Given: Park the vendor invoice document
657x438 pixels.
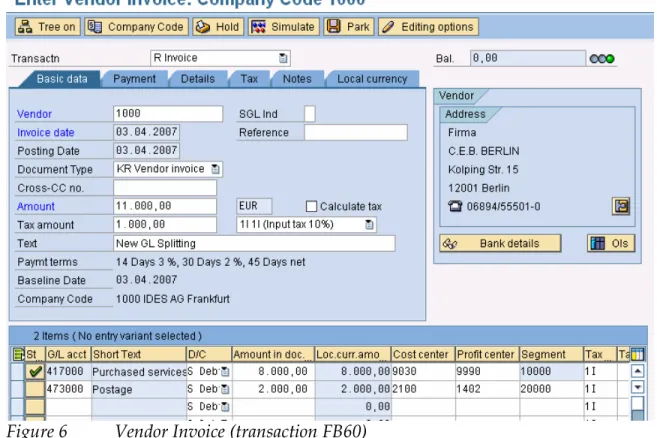Looking at the screenshot, I should [x=349, y=27].
